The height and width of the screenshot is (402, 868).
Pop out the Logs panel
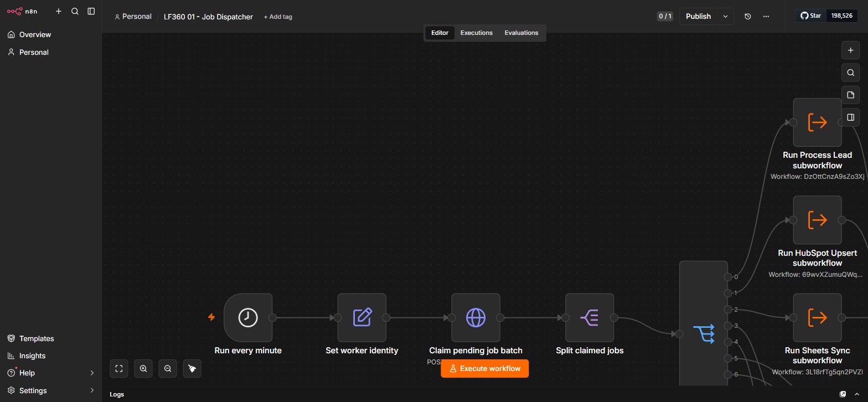(843, 394)
